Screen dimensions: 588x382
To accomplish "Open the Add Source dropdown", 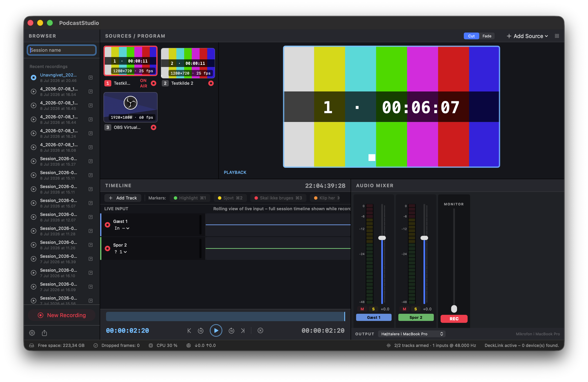I will [527, 36].
